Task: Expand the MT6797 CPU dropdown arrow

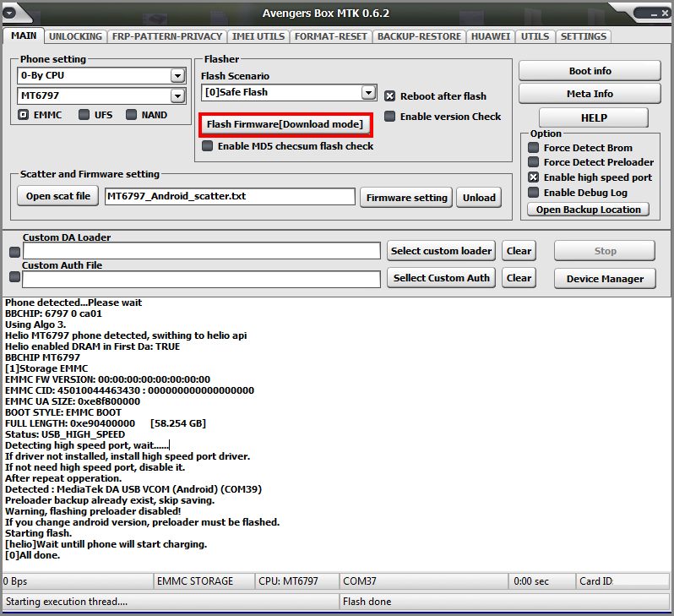Action: tap(177, 95)
